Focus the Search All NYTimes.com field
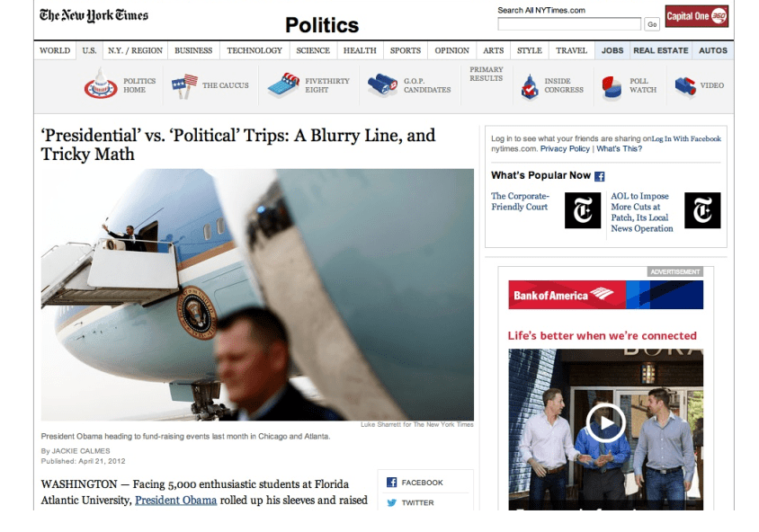 [569, 23]
